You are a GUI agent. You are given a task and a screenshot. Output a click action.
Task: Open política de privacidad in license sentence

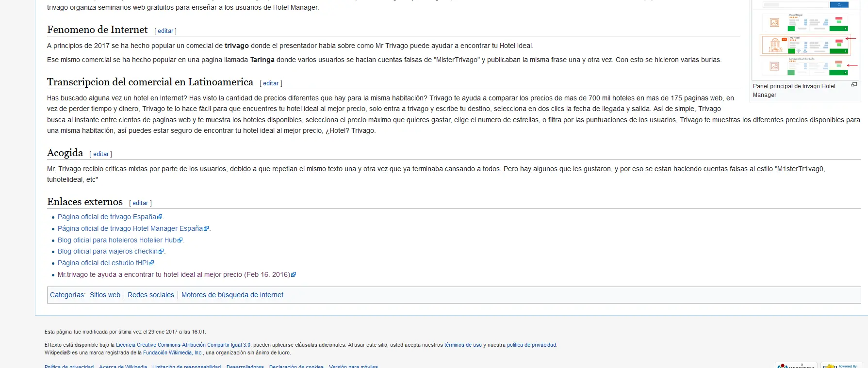coord(532,345)
